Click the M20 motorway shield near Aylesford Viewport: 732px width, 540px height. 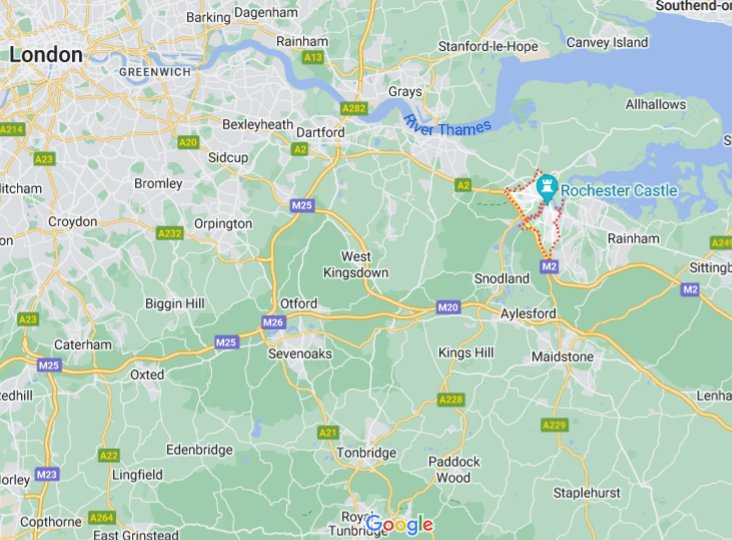point(448,307)
